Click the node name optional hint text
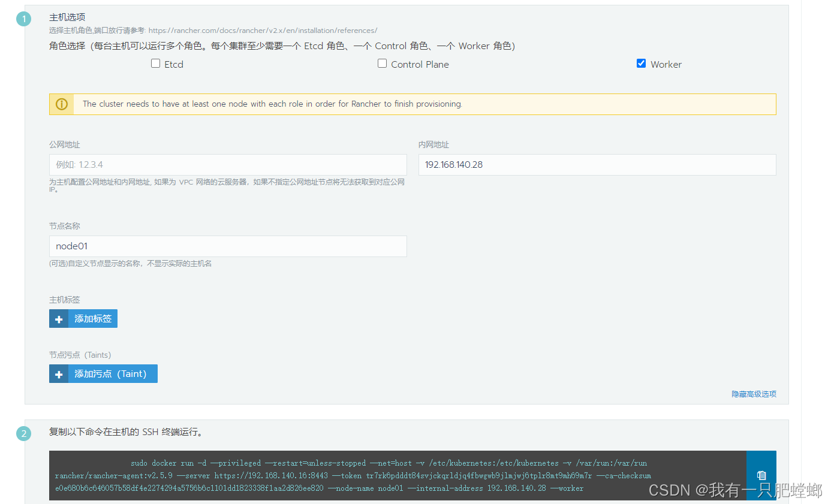The image size is (831, 504). (130, 264)
